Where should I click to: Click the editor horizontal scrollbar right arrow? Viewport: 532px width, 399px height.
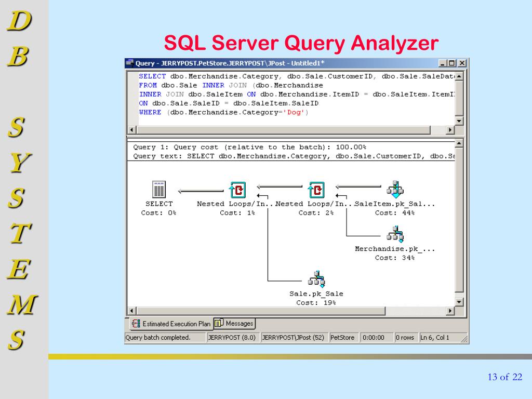point(450,129)
